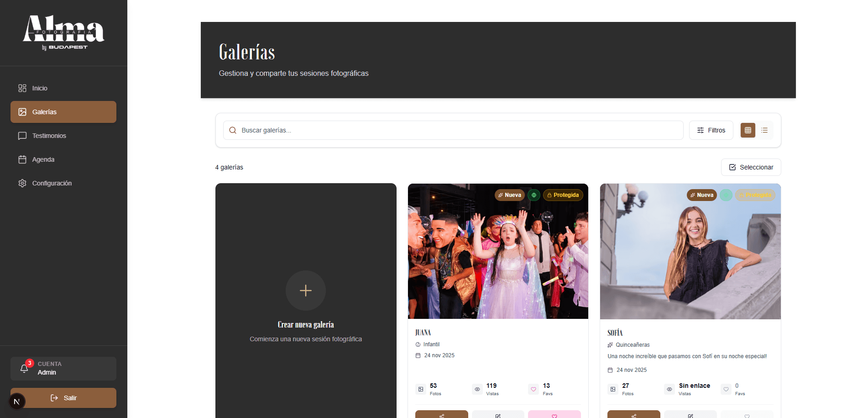Open Sofía gallery cover photo

(690, 256)
